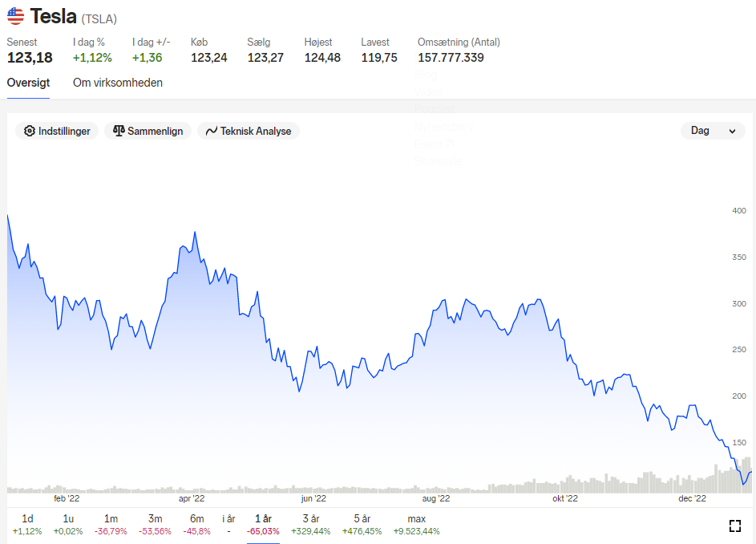This screenshot has width=756, height=544.
Task: Click the Højest value 124,48
Action: (322, 58)
